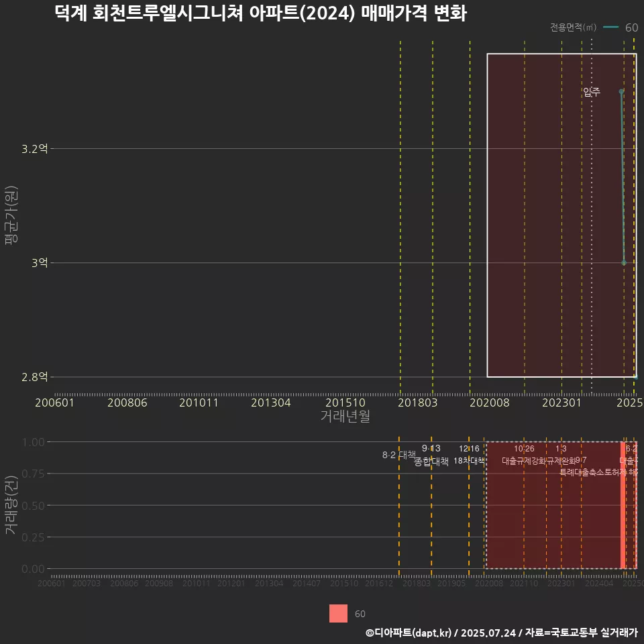Select the data point on the 3억 gridline
Screen dimensions: 644x644
[624, 263]
